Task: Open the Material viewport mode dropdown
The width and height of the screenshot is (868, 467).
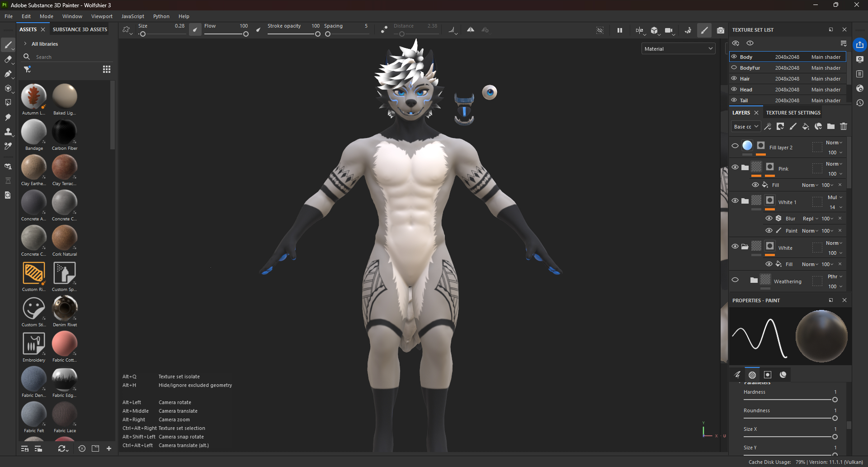Action: pyautogui.click(x=678, y=49)
